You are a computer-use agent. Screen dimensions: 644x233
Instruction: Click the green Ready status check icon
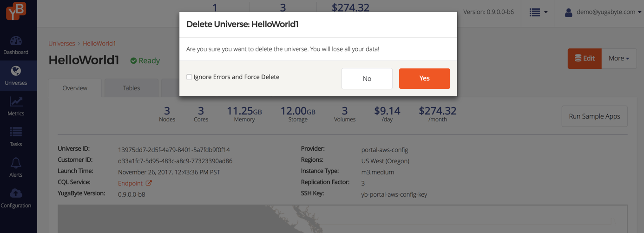point(133,60)
